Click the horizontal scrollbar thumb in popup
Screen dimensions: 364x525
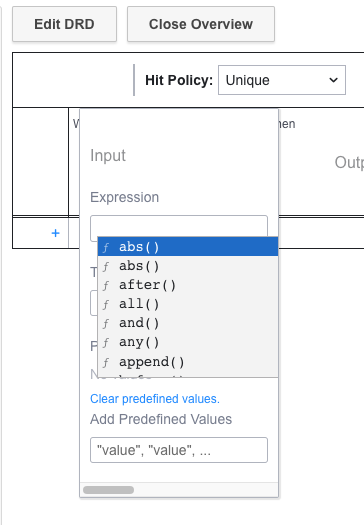coord(108,490)
